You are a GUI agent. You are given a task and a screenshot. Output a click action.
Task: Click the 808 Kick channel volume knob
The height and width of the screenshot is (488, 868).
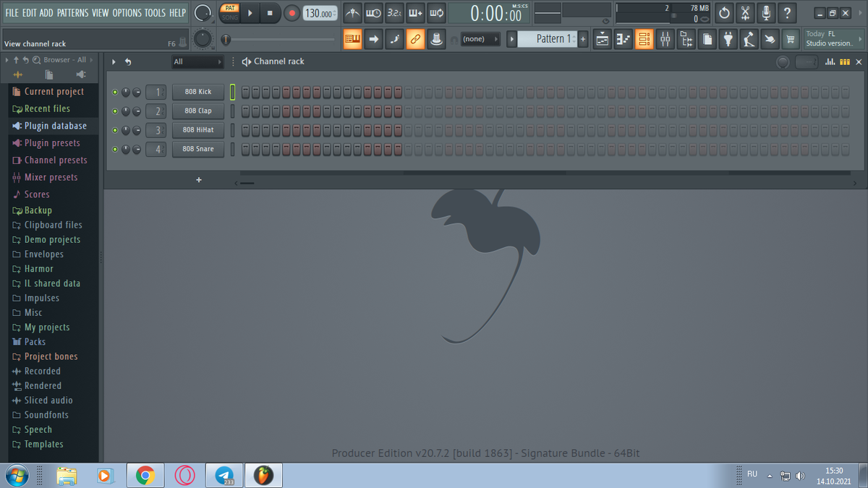137,92
